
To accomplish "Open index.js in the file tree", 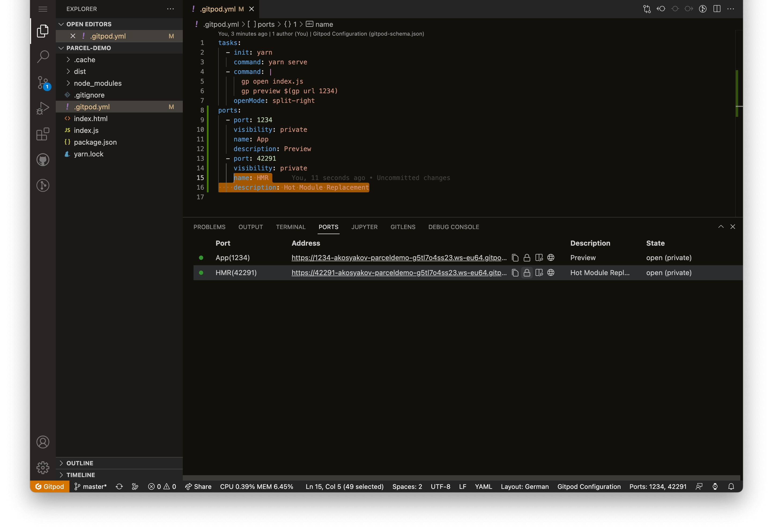I will (119, 130).
